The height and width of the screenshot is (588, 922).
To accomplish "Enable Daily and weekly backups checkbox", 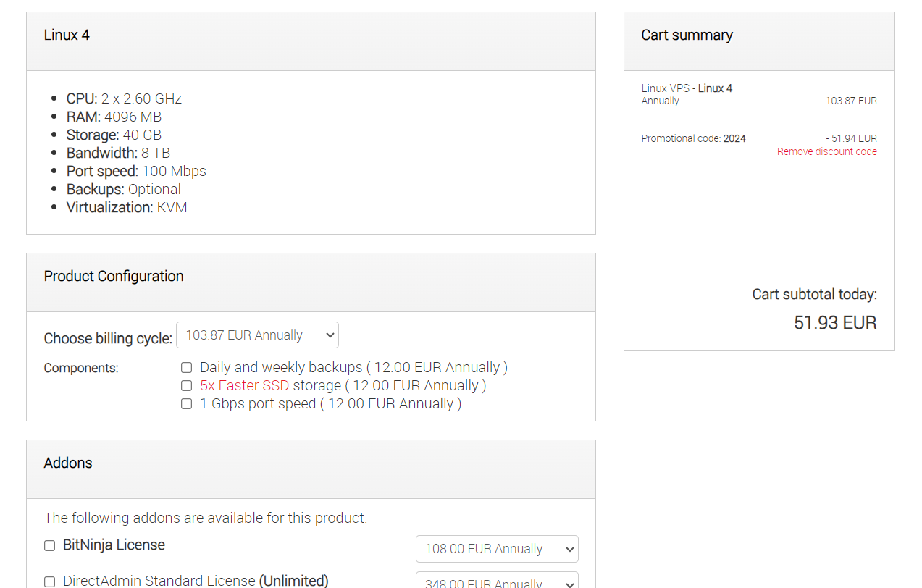I will click(x=186, y=368).
